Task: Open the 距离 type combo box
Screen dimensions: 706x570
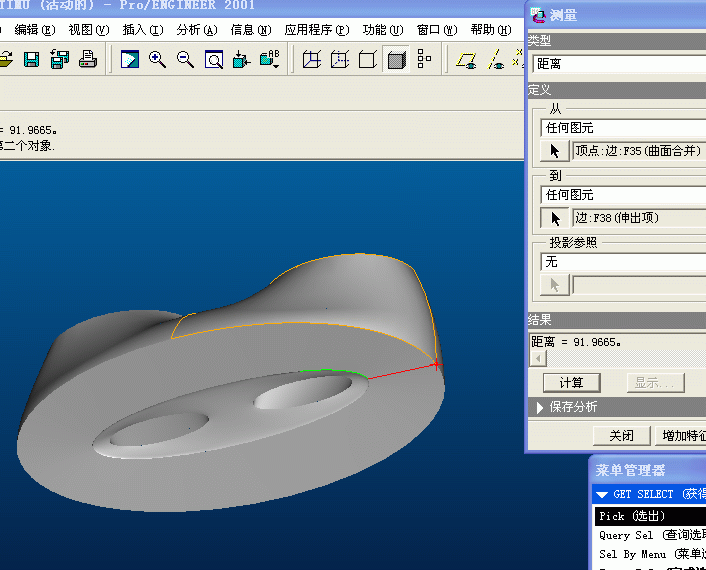Action: click(619, 63)
